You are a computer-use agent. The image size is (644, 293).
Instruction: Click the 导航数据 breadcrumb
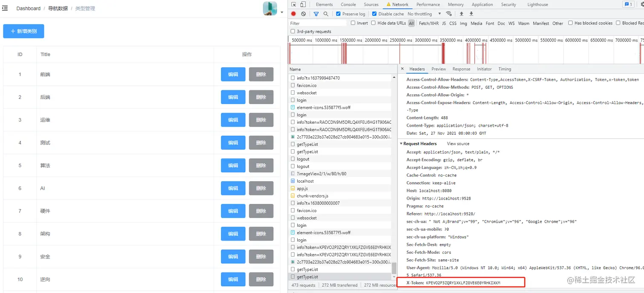pyautogui.click(x=57, y=9)
